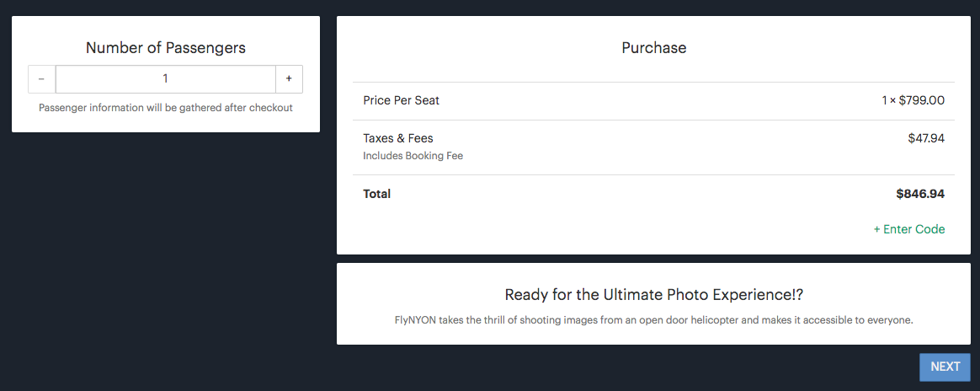Click the $47.94 taxes amount
This screenshot has height=391, width=980.
[926, 138]
